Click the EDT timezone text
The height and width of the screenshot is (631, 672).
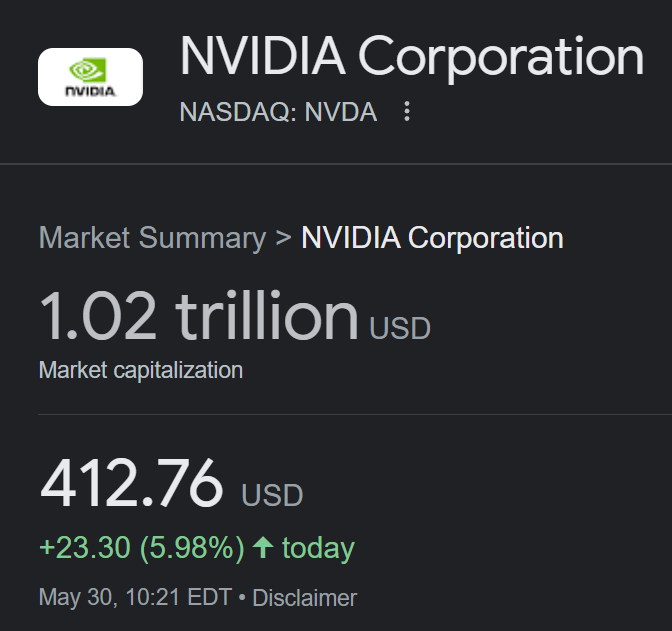pos(208,598)
